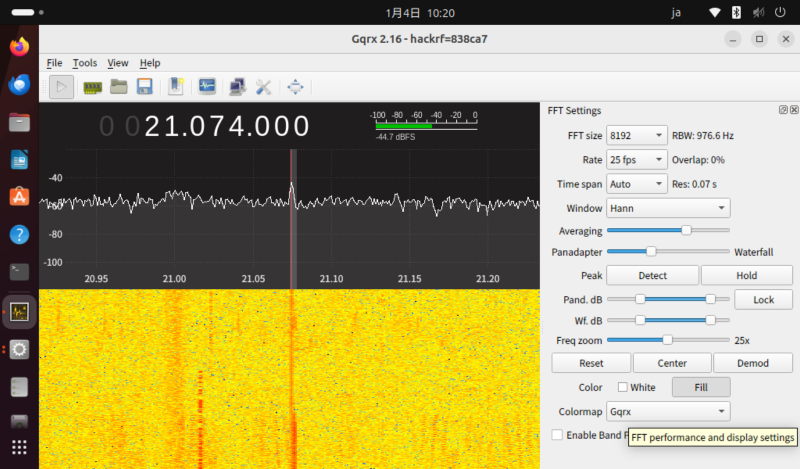The width and height of the screenshot is (800, 469).
Task: Click the 21.074.000 frequency display
Action: tap(227, 126)
